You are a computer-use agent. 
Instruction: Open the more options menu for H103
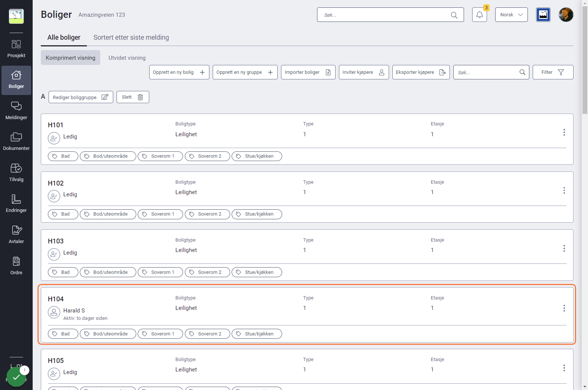tap(564, 248)
